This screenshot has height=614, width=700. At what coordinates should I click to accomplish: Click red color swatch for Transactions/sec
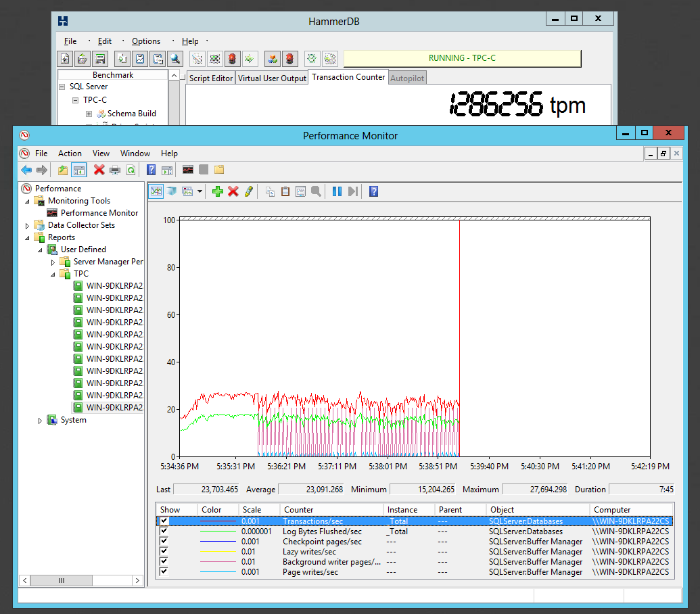click(218, 521)
